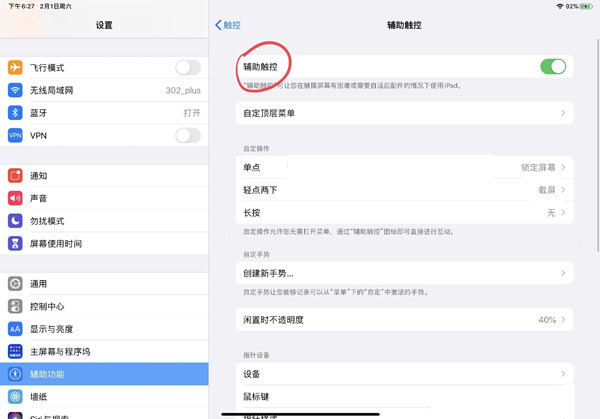
Task: Tap the airplane mode icon
Action: (15, 68)
